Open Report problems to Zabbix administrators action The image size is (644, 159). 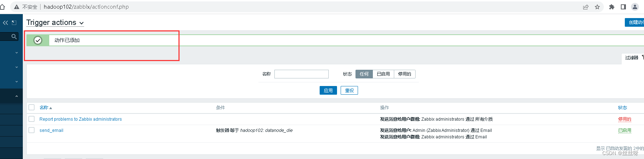81,119
